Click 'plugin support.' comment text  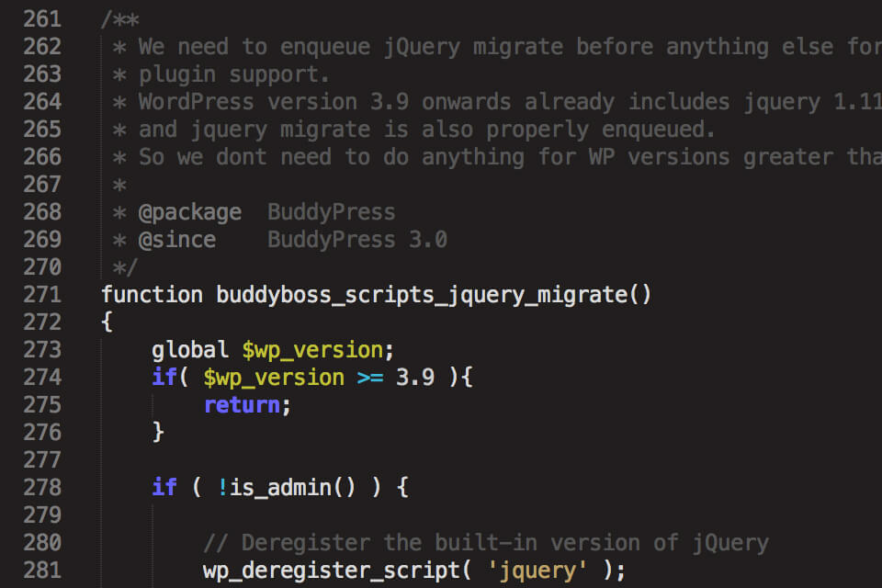[x=234, y=74]
